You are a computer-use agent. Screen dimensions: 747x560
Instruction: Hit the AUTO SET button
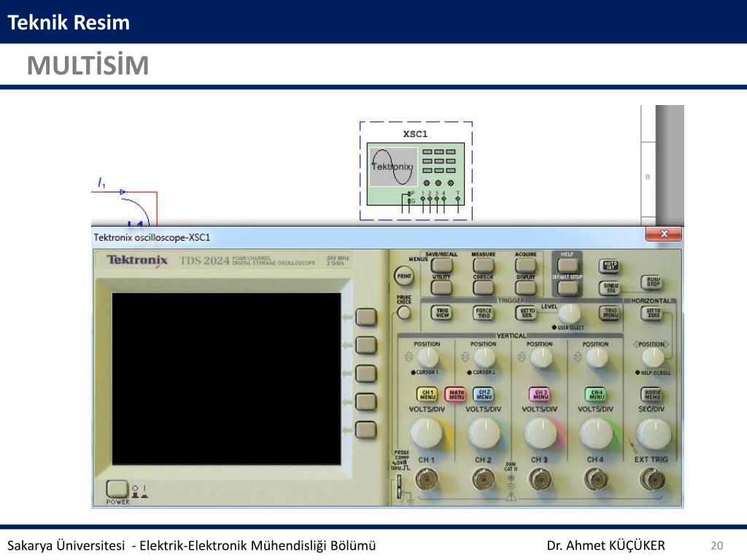611,265
